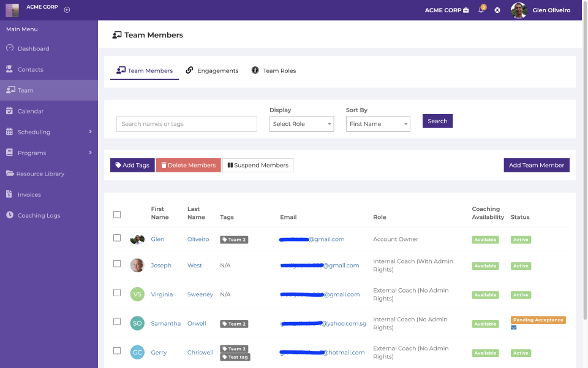Open the Sort By First Name dropdown

point(378,124)
